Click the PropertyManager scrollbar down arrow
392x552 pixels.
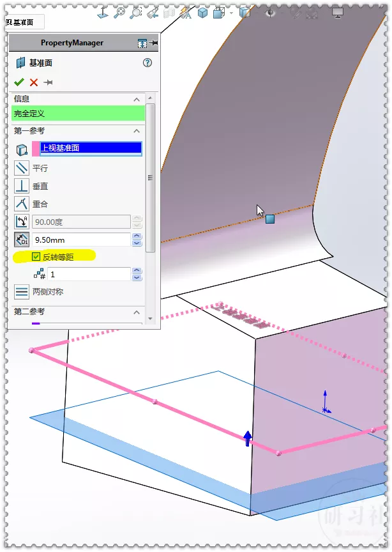tap(150, 319)
